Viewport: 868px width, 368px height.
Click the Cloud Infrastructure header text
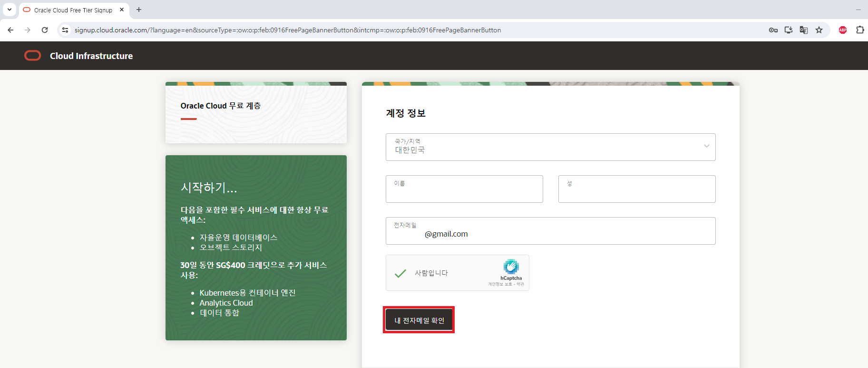91,56
